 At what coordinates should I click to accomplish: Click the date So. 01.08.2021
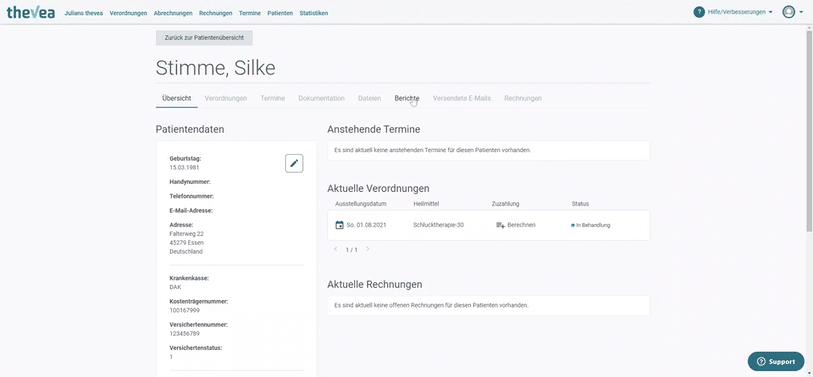pyautogui.click(x=366, y=225)
